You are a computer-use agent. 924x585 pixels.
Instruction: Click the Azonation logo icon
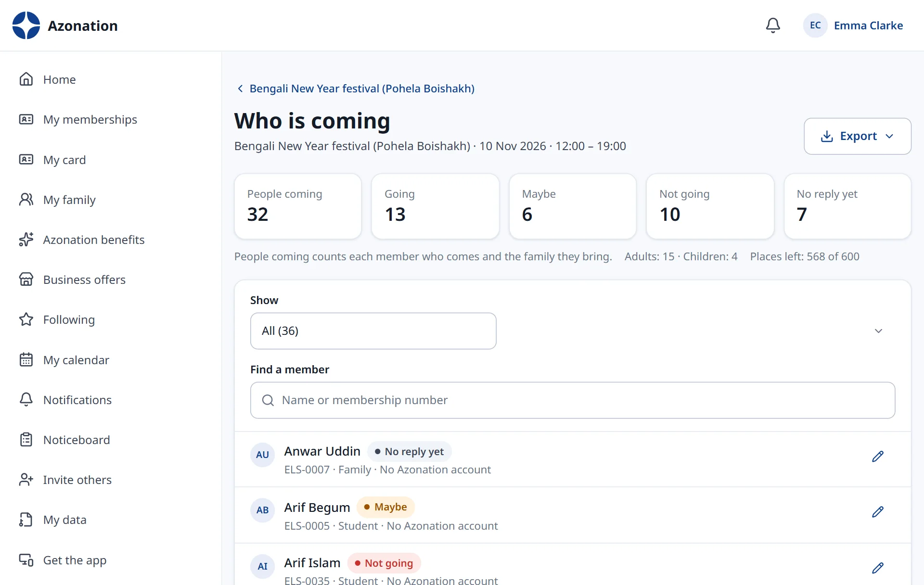click(x=26, y=25)
